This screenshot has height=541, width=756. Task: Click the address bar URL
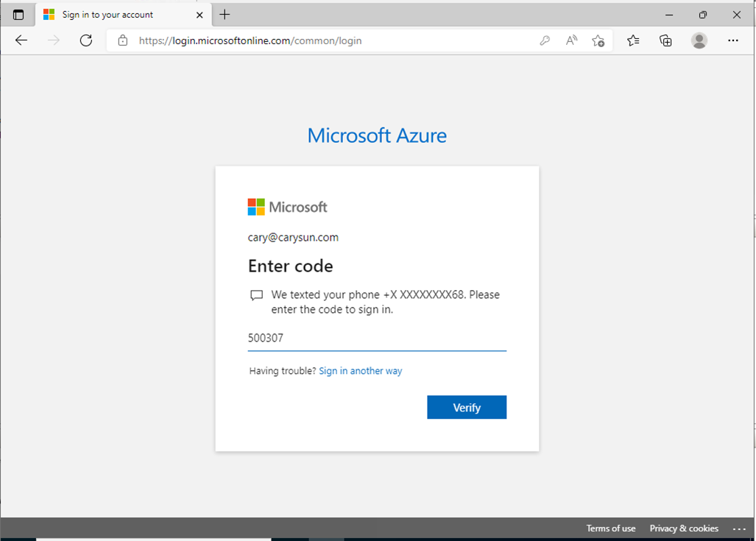click(x=250, y=41)
